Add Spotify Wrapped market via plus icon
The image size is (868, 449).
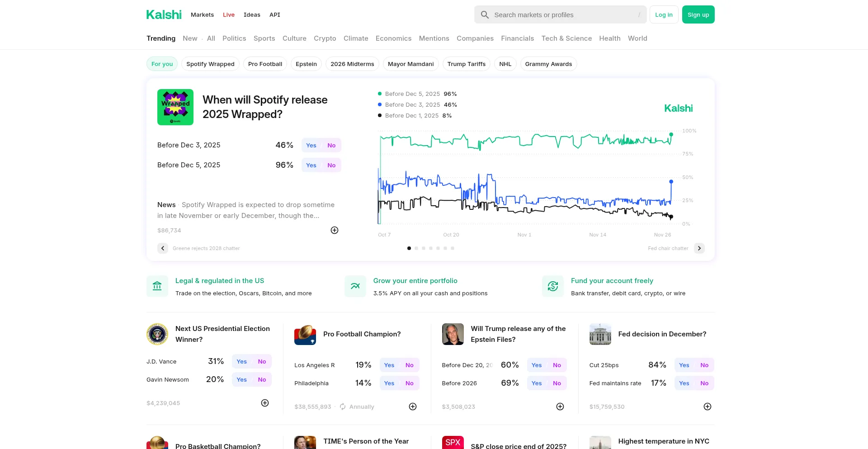[335, 230]
